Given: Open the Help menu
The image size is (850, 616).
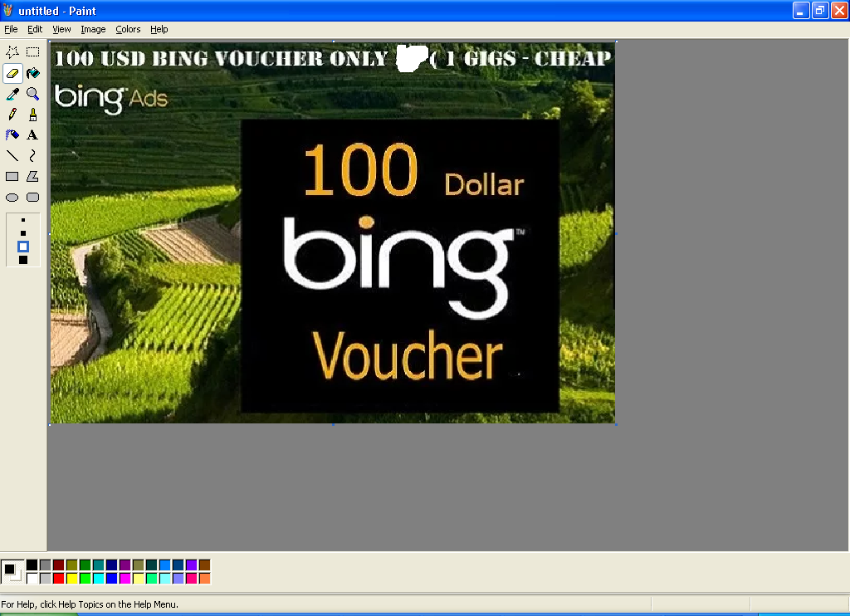Looking at the screenshot, I should coord(159,29).
